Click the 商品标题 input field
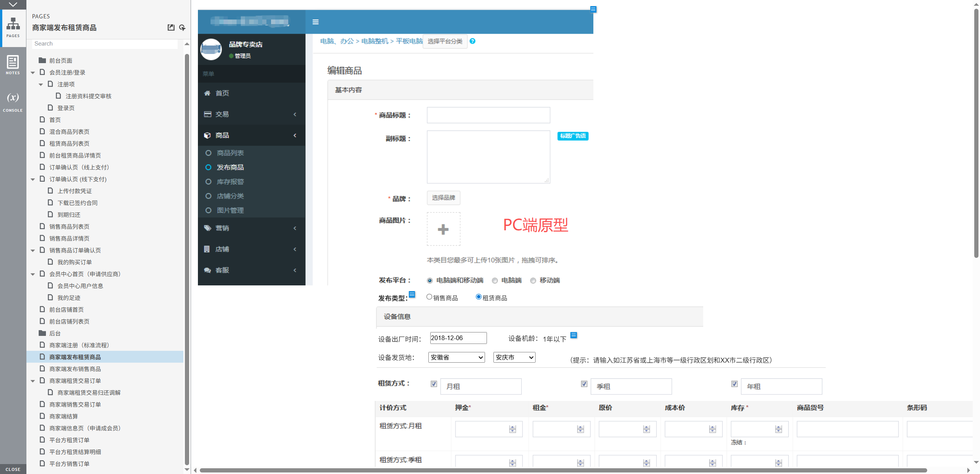980x474 pixels. [x=488, y=115]
